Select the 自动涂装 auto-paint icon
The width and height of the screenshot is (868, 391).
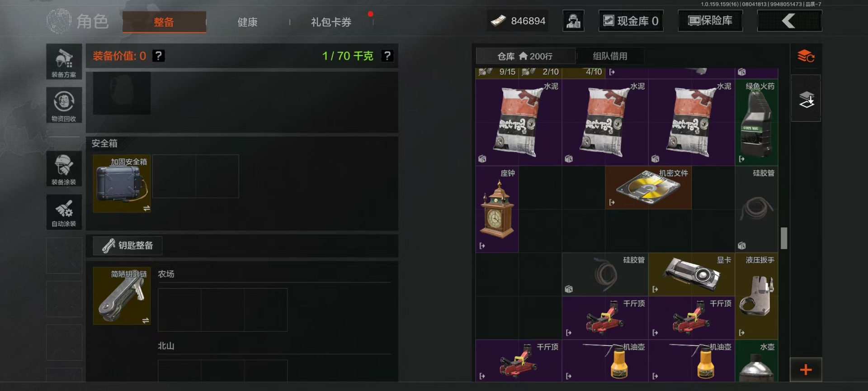coord(64,212)
